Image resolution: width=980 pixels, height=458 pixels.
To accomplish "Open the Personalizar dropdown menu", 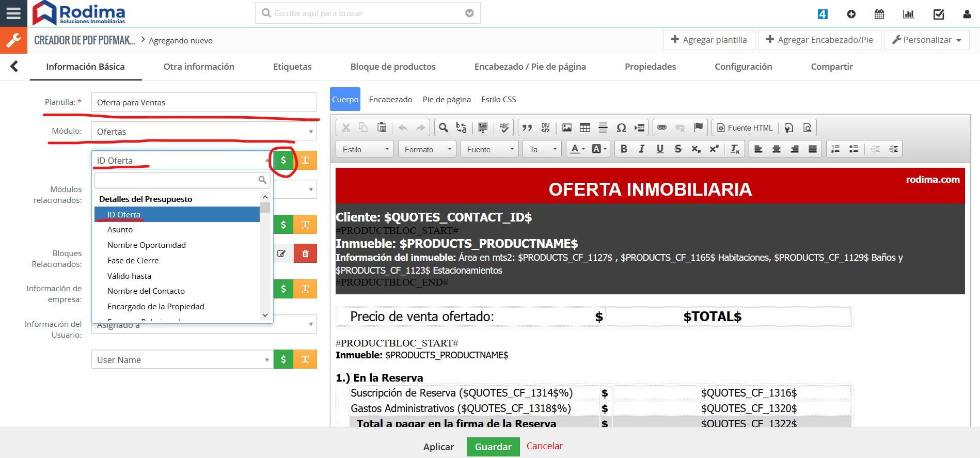I will [927, 40].
